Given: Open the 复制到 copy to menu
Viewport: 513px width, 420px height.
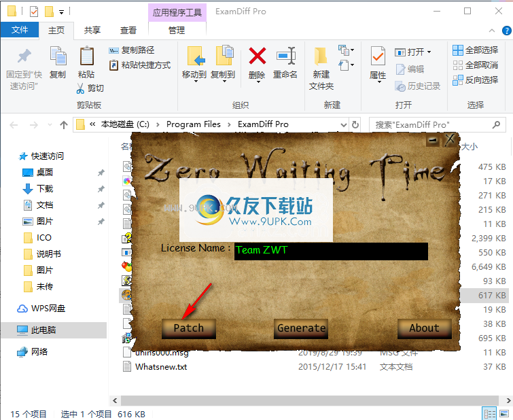Looking at the screenshot, I should [223, 64].
